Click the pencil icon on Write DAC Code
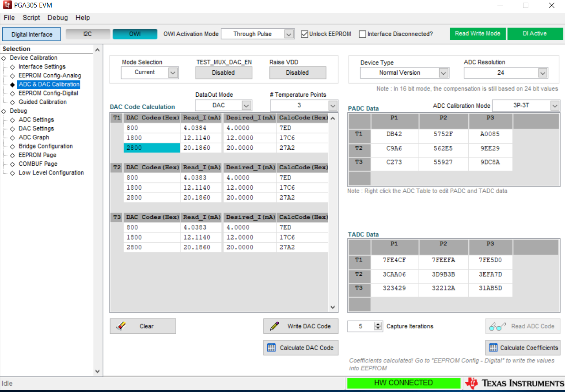 tap(274, 326)
